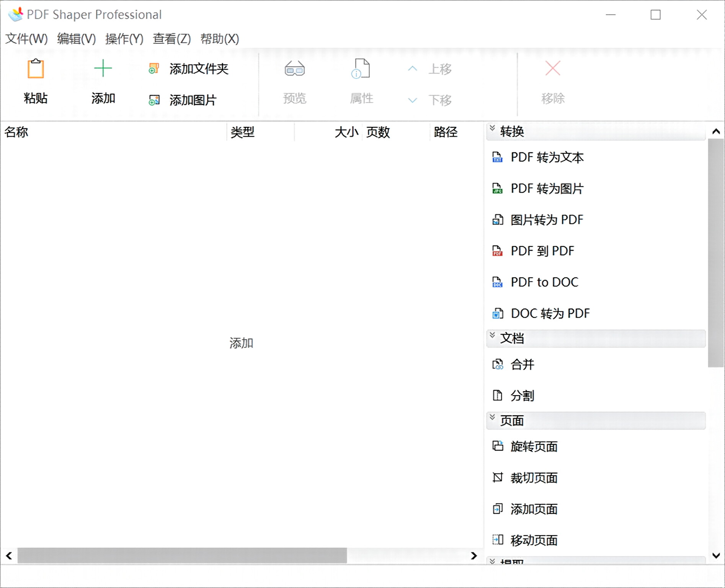
Task: Select 移动页面 text label
Action: pyautogui.click(x=534, y=540)
